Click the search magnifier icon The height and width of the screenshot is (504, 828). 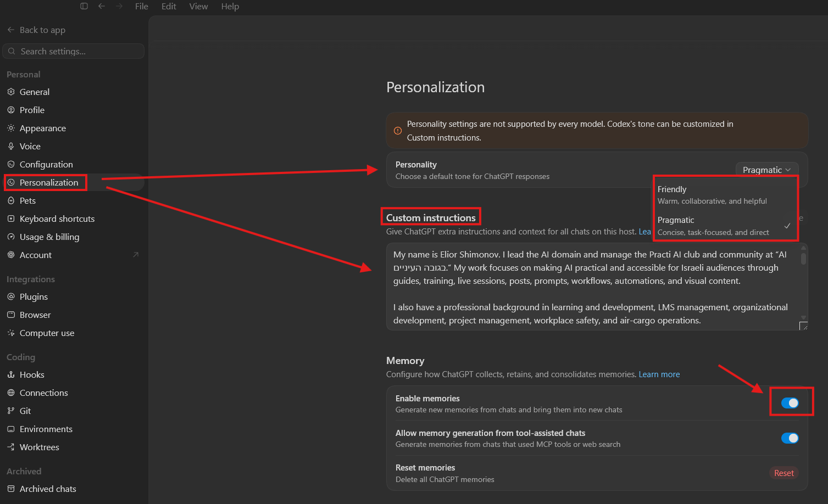pos(12,51)
